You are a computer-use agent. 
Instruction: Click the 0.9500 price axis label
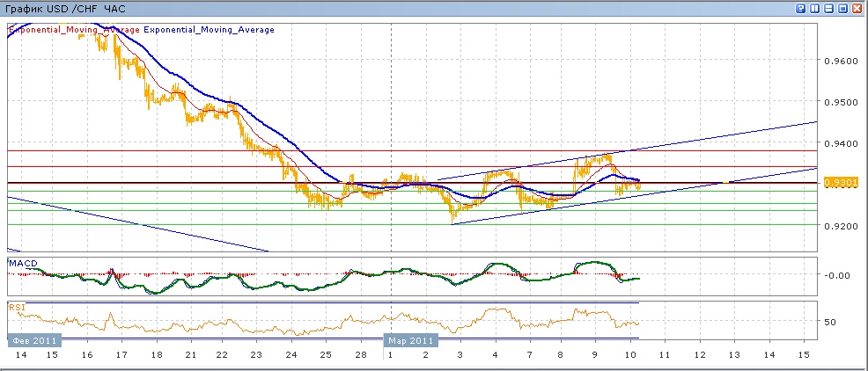[840, 102]
